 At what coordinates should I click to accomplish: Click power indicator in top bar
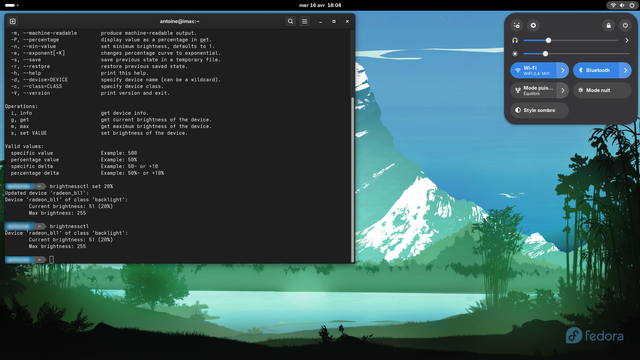631,5
